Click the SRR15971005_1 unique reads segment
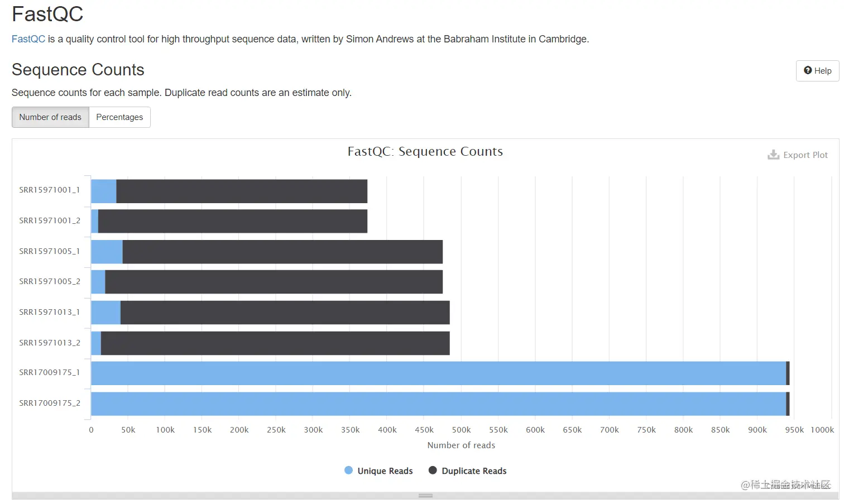Image resolution: width=844 pixels, height=504 pixels. (107, 252)
